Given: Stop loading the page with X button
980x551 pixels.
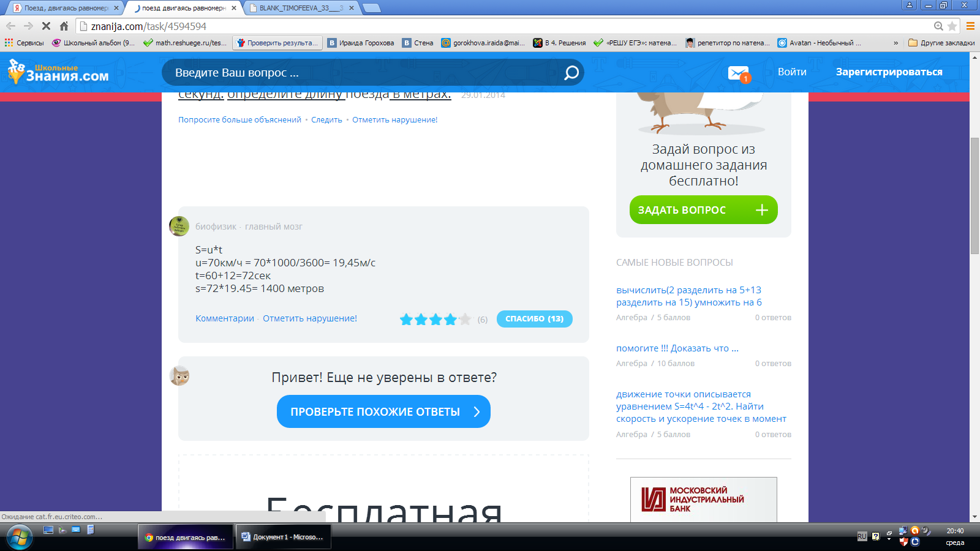Looking at the screenshot, I should pos(46,26).
